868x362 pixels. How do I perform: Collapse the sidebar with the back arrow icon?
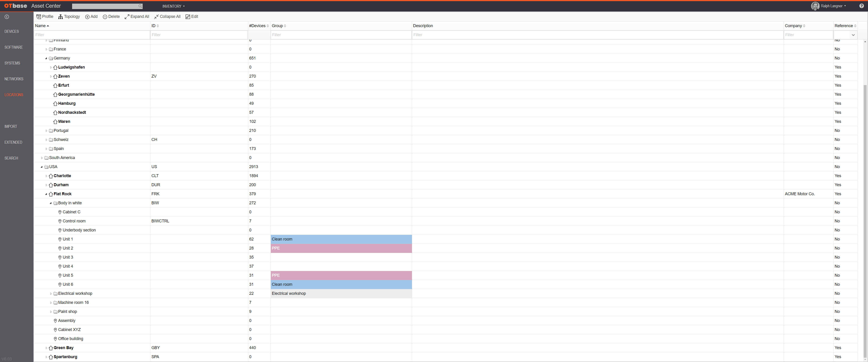click(x=7, y=17)
